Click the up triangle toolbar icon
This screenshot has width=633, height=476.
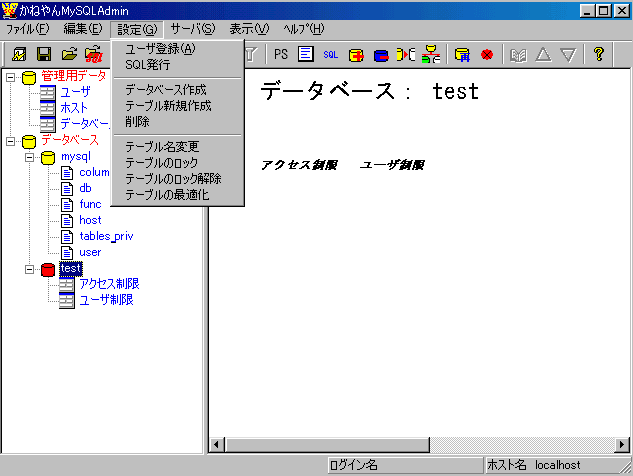point(543,54)
